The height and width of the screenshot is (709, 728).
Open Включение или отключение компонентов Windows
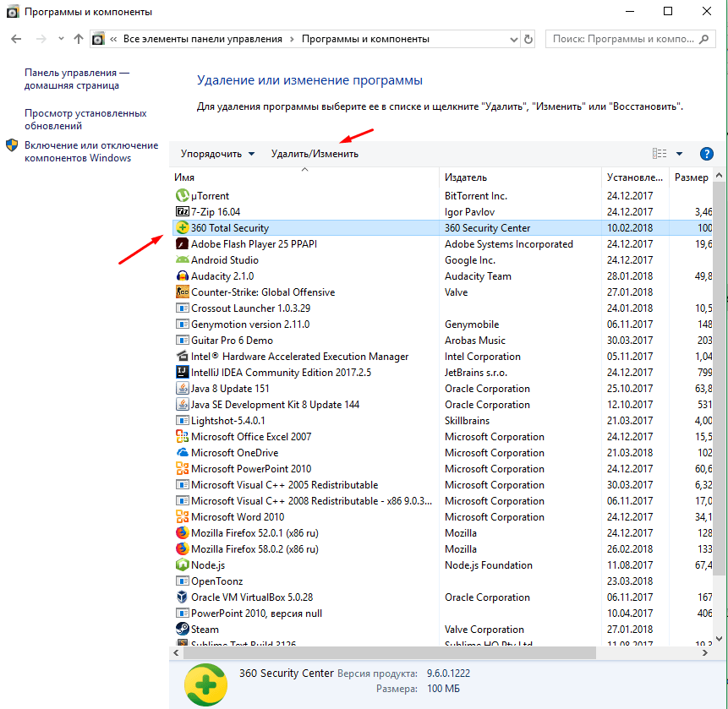pyautogui.click(x=91, y=151)
